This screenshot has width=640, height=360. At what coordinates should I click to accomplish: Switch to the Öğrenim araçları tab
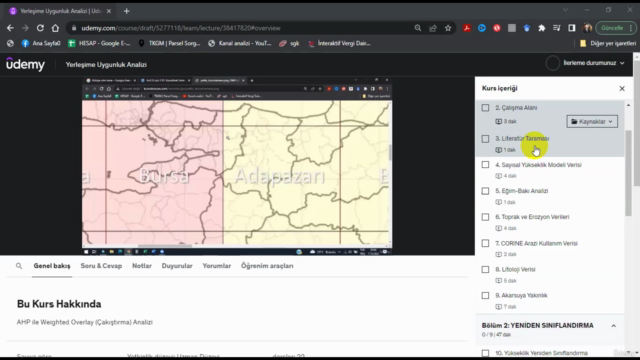[267, 266]
